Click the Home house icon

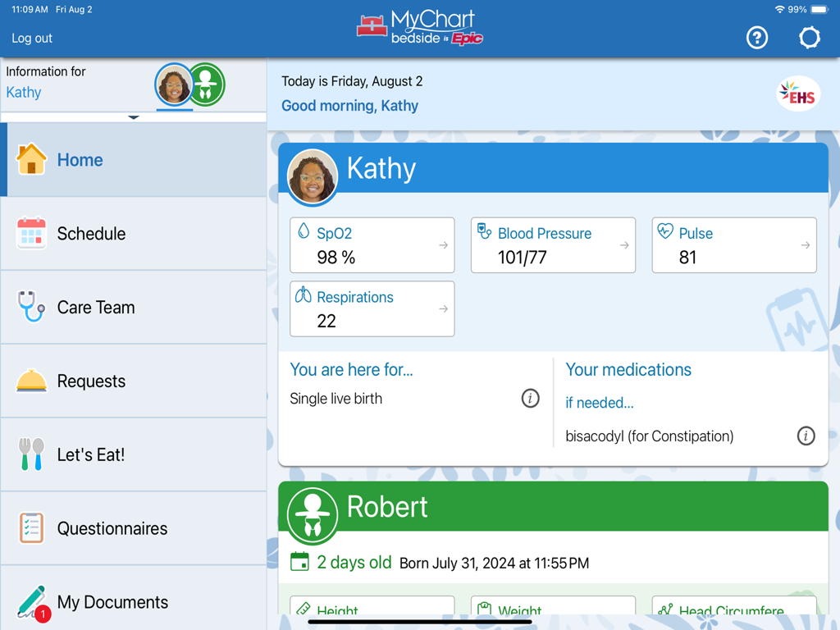point(32,159)
